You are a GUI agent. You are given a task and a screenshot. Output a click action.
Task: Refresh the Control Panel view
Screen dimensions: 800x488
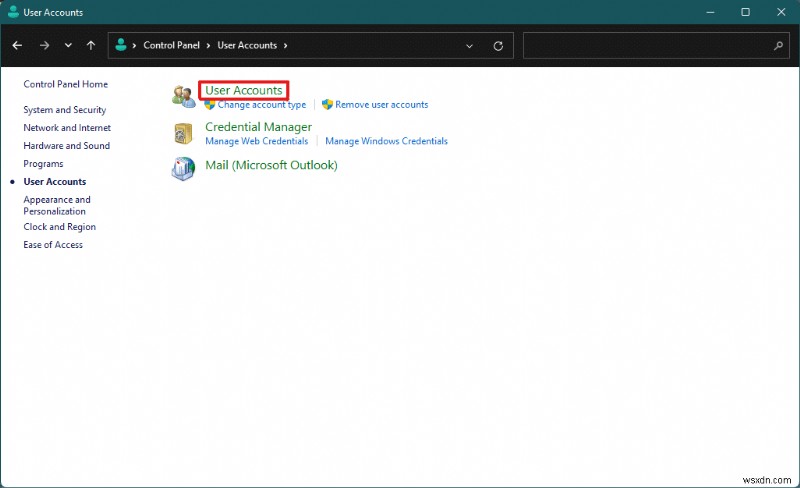(498, 46)
